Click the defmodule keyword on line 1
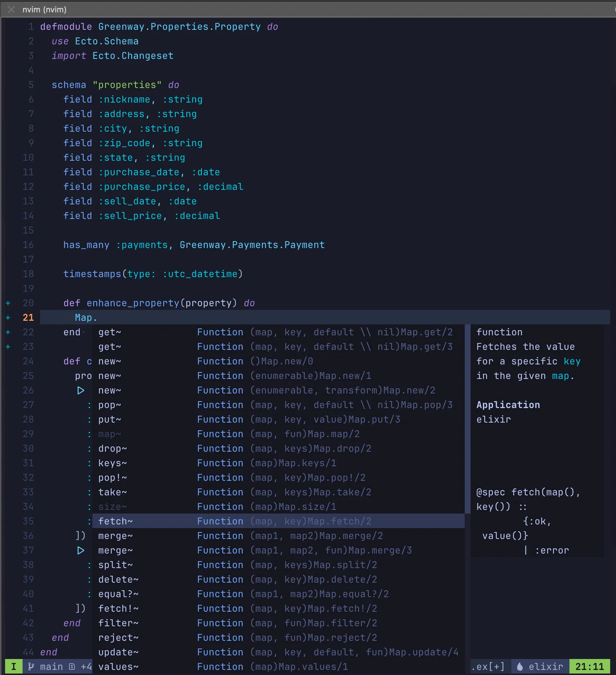 click(x=66, y=27)
